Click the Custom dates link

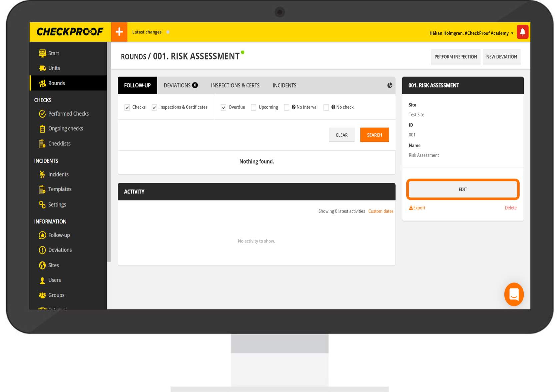click(381, 211)
